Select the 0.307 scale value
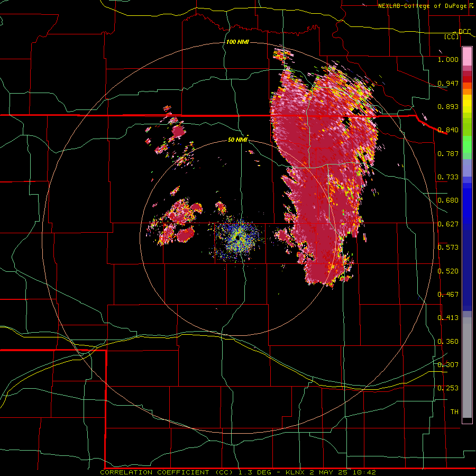The height and width of the screenshot is (476, 476). [x=448, y=365]
